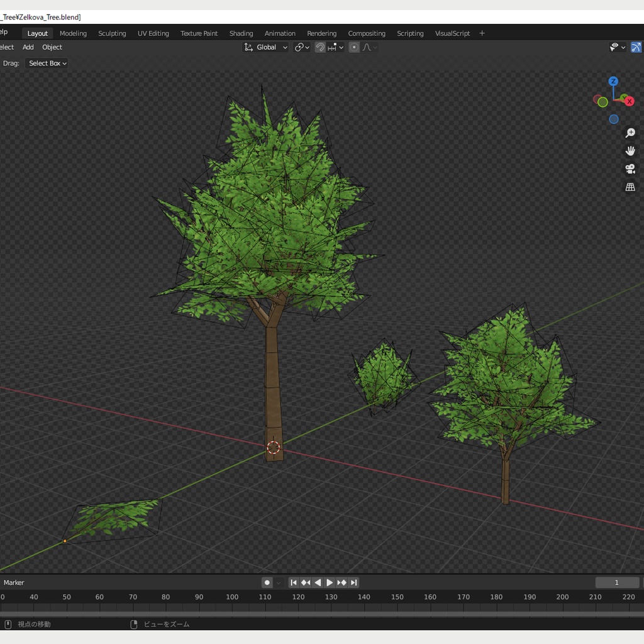This screenshot has width=644, height=644.
Task: Toggle the camera view icon
Action: pyautogui.click(x=630, y=169)
